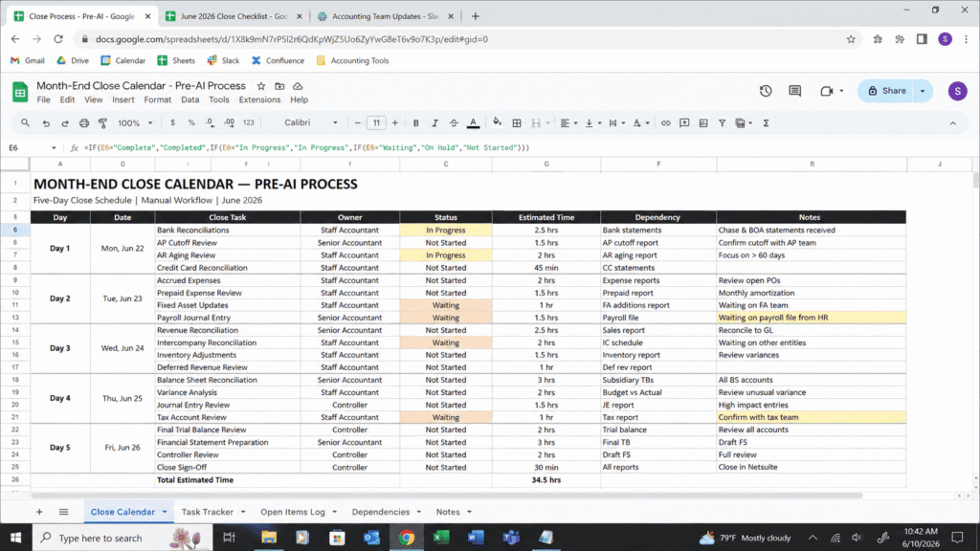
Task: Open comment history panel
Action: point(795,91)
